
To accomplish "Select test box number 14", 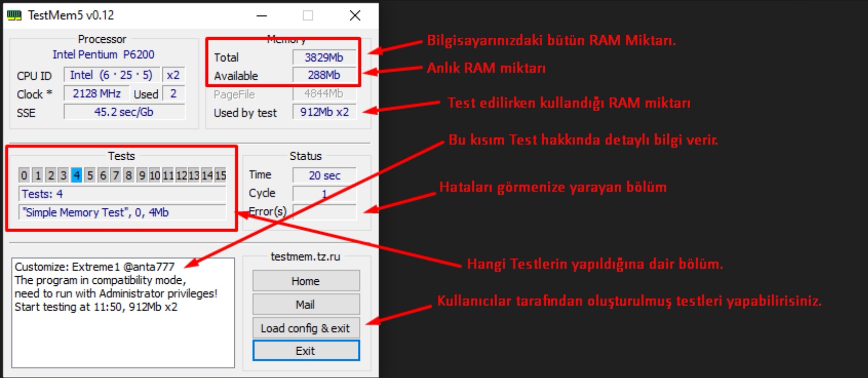I will click(x=207, y=175).
